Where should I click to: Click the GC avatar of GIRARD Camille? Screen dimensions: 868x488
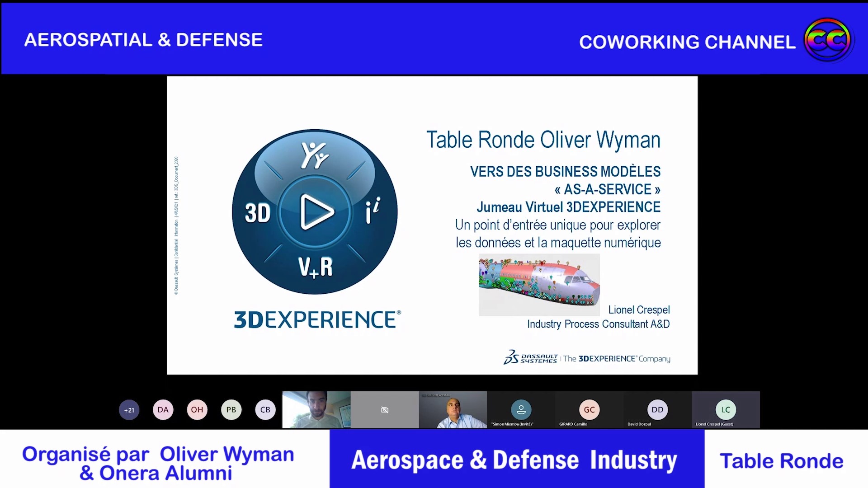pyautogui.click(x=590, y=410)
